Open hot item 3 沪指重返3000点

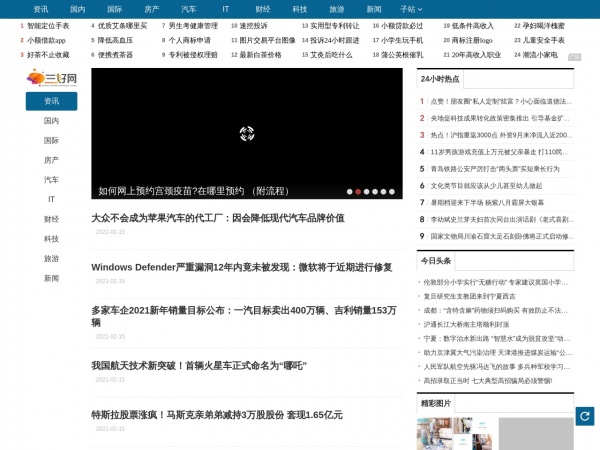pos(501,135)
